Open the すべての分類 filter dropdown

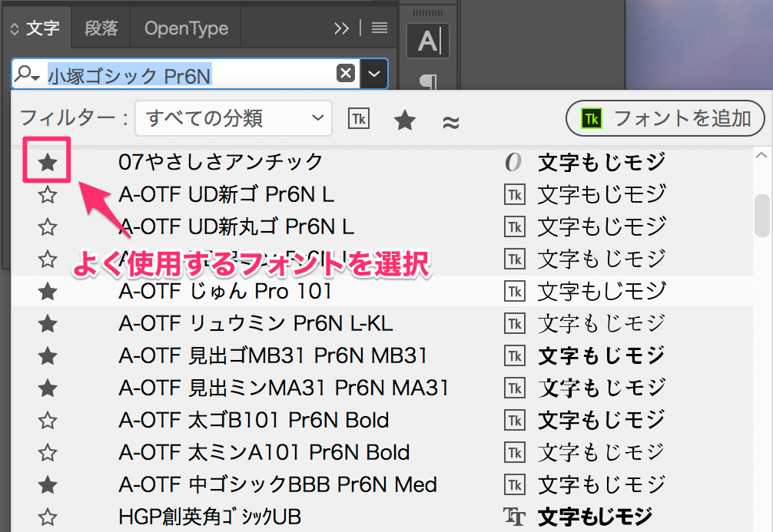[234, 118]
